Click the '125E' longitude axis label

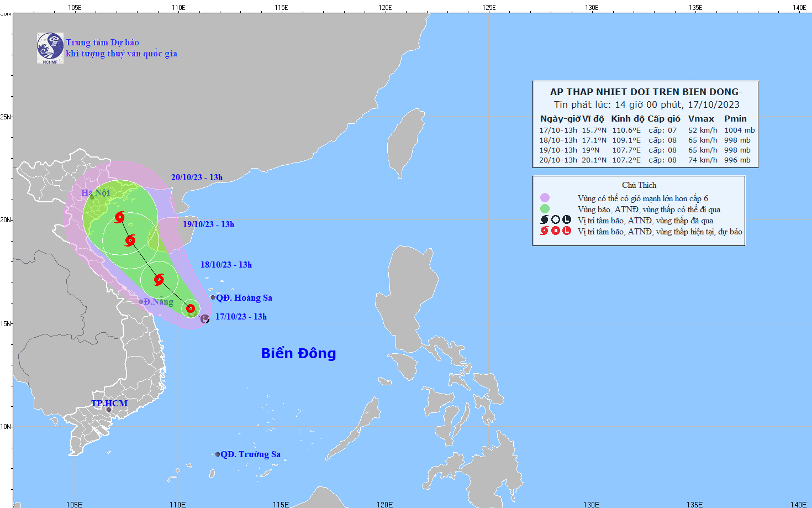pyautogui.click(x=488, y=7)
